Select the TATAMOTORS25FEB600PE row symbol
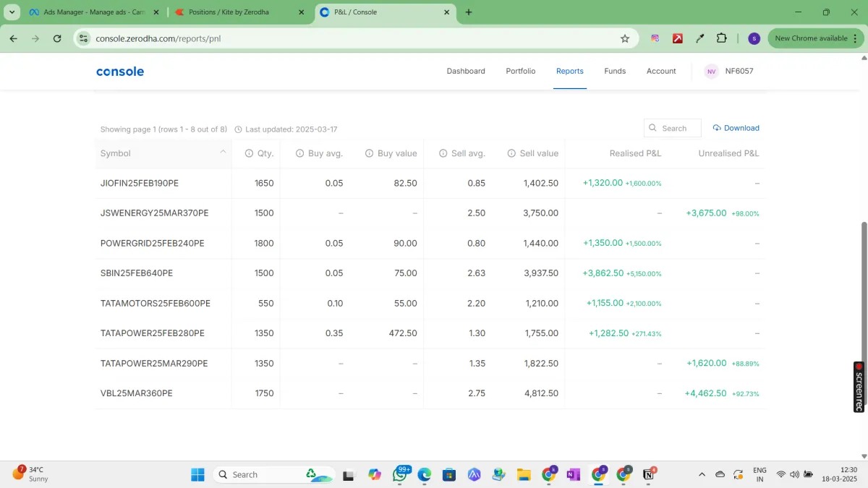Screen dimensions: 868x488 [x=156, y=304]
